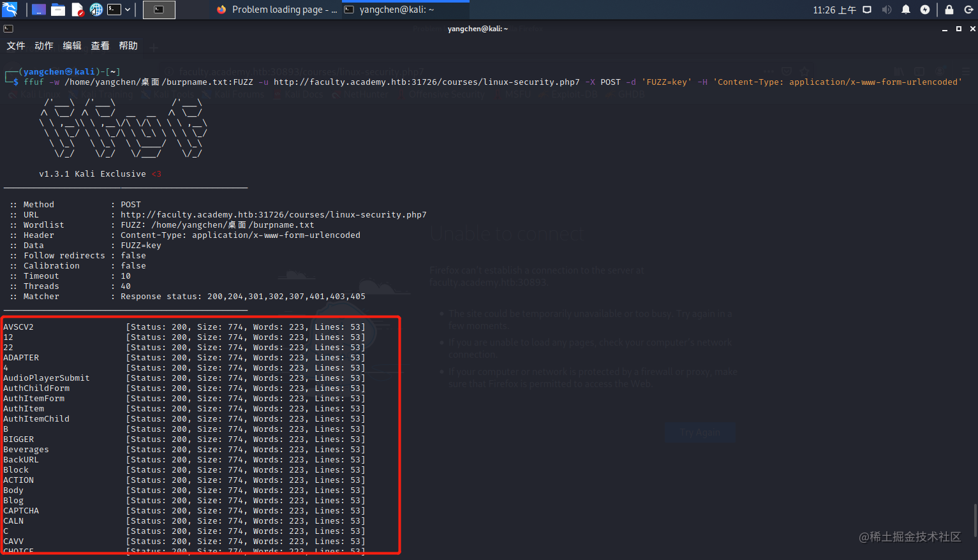This screenshot has width=978, height=560.
Task: Open a new terminal tab with the plus button
Action: pyautogui.click(x=153, y=47)
